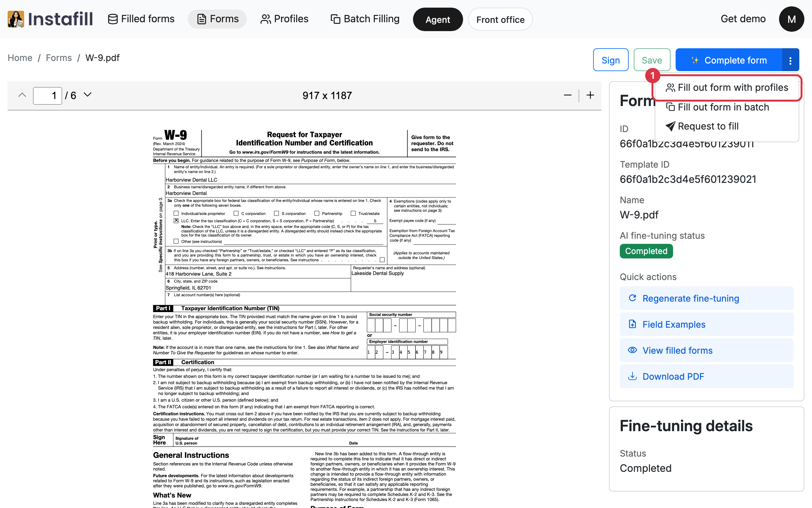Zoom in with the plus icon
Image resolution: width=812 pixels, height=508 pixels.
(590, 96)
